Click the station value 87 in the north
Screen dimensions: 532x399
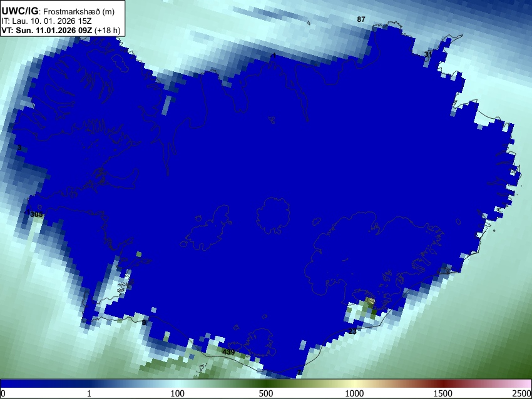pyautogui.click(x=361, y=19)
